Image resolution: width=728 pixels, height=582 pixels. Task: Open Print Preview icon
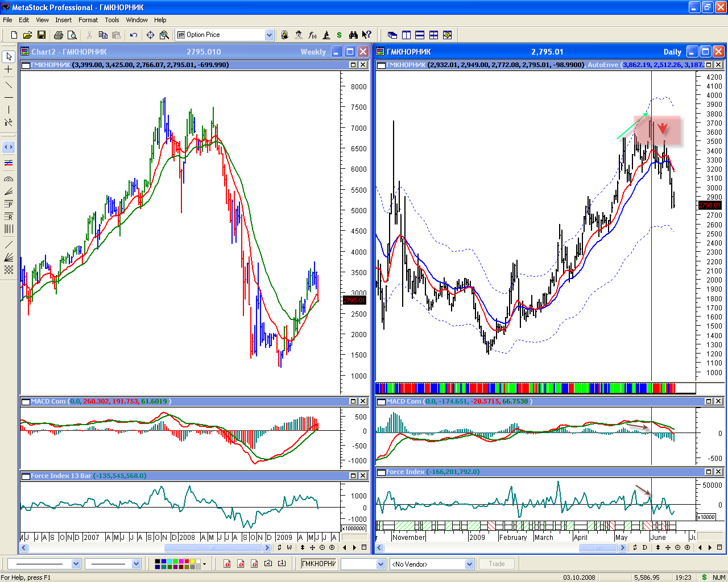pos(72,35)
